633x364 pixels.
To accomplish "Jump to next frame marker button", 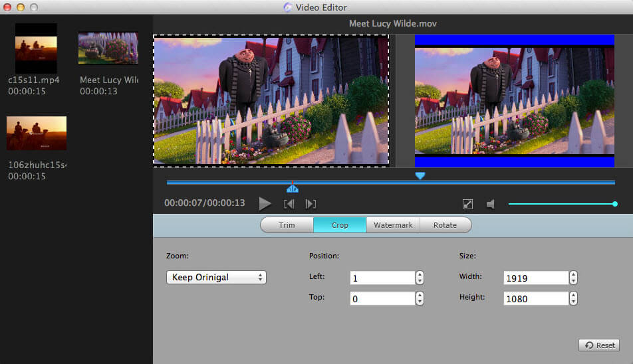I will 311,204.
